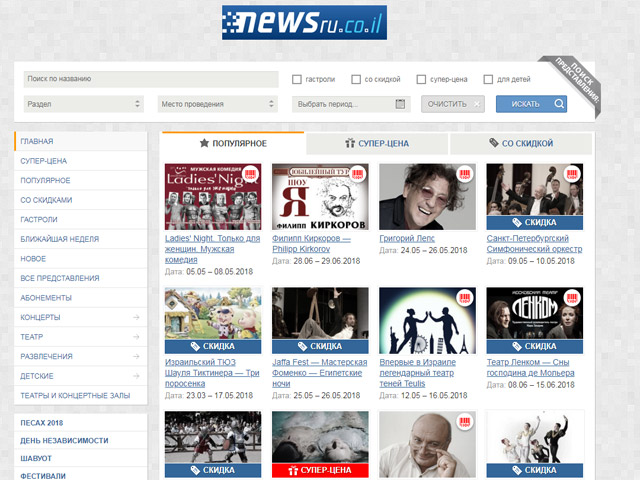Open Популярное in sidebar menu
Viewport: 640px width, 480px height.
(80, 180)
